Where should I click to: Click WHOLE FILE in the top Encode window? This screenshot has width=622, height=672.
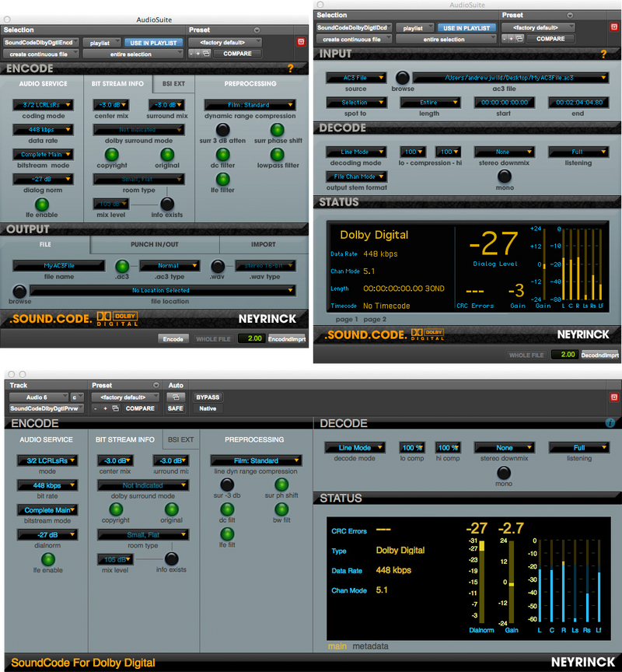pyautogui.click(x=213, y=339)
